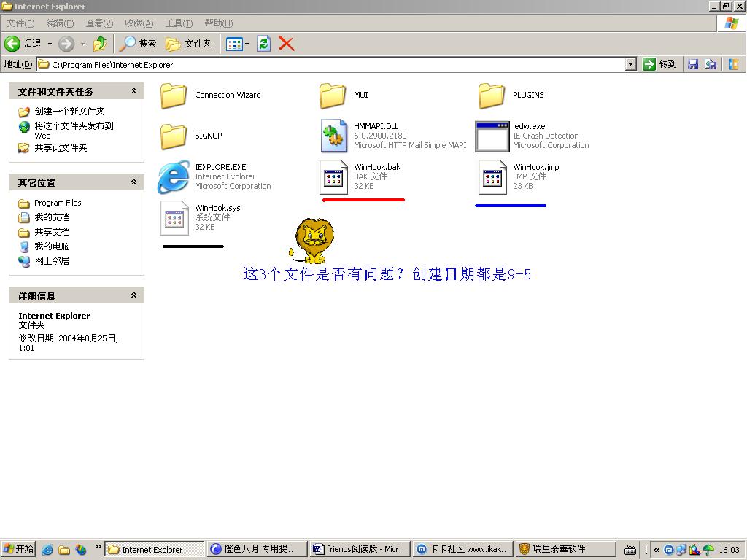
Task: Click the floppy disk icon beside Go
Action: (x=693, y=64)
